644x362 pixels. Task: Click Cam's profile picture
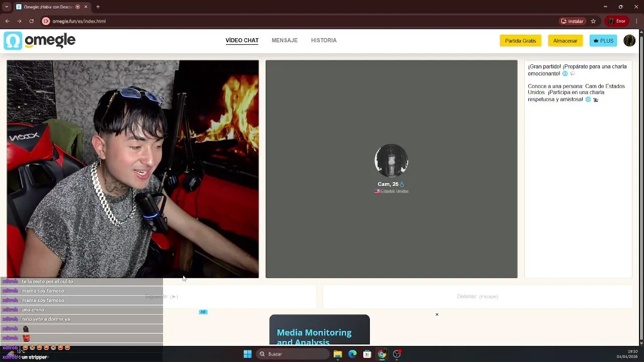tap(391, 161)
